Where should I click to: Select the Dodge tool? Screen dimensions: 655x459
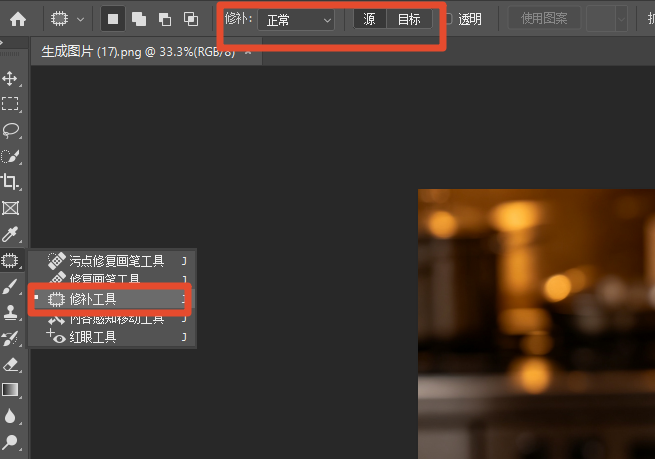coord(10,442)
